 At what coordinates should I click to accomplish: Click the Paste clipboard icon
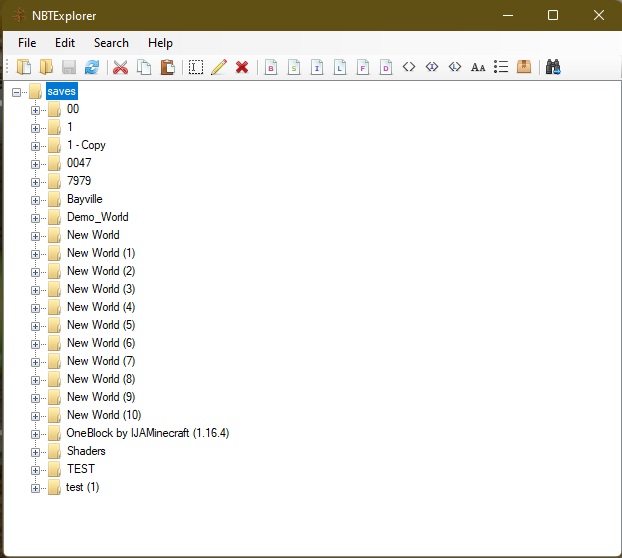tap(167, 67)
